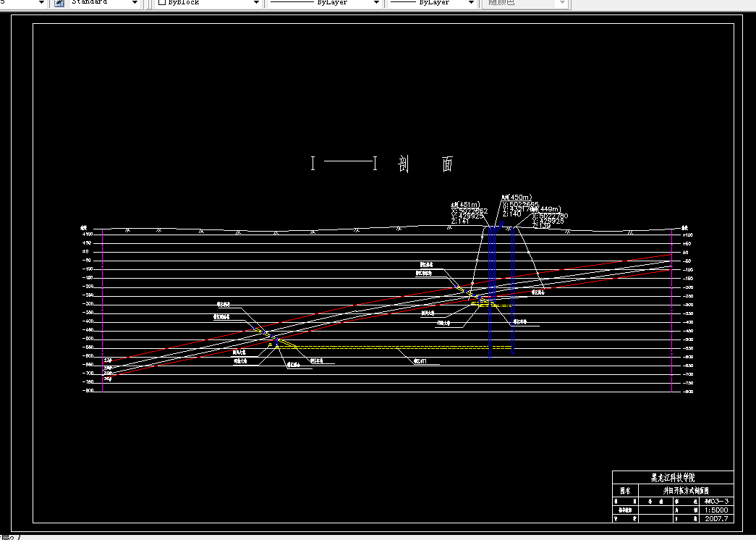Click the -800 elevation label on right scale
Viewport: 756px width, 540px height.
[x=687, y=392]
